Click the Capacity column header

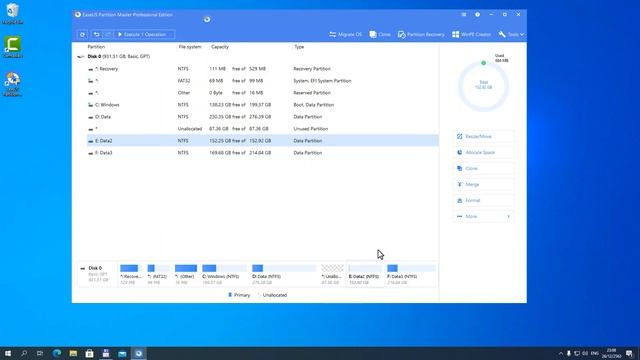point(220,47)
